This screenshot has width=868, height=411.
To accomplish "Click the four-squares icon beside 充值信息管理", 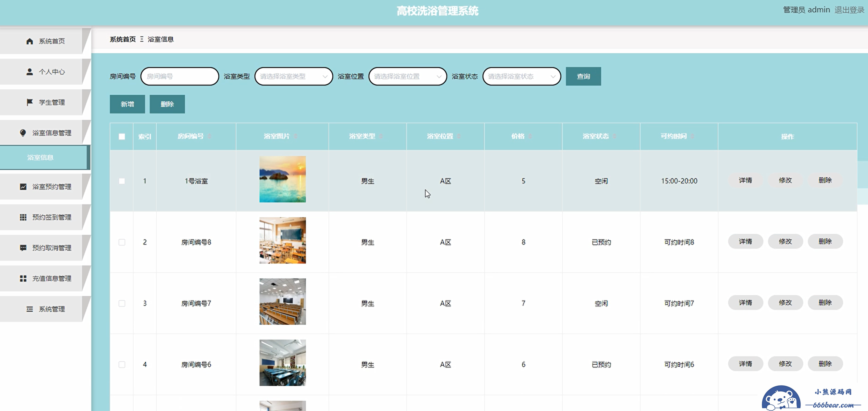I will point(23,279).
